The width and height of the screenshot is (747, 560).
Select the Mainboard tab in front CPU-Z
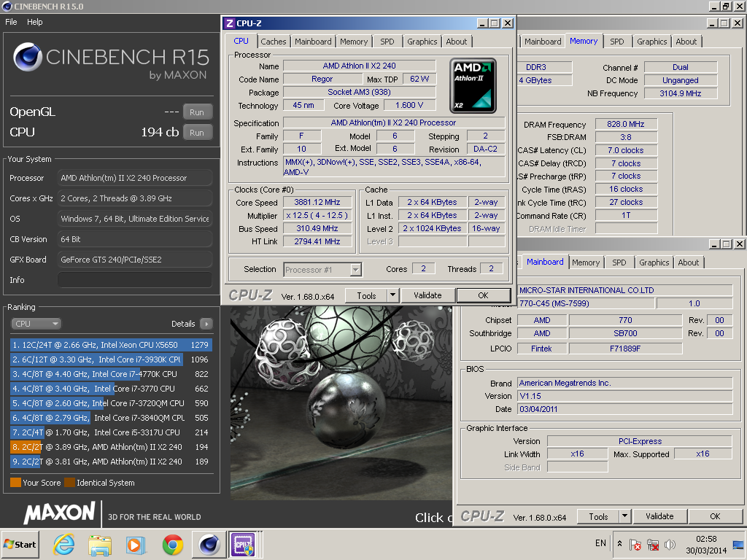tap(312, 42)
